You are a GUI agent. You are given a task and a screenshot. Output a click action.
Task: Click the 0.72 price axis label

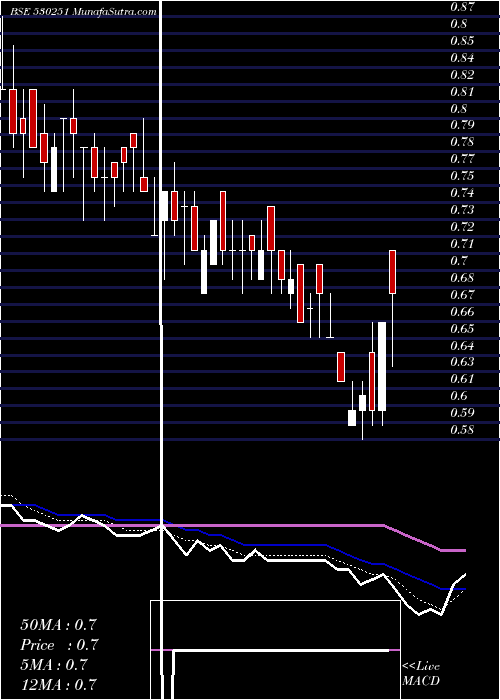pos(462,227)
